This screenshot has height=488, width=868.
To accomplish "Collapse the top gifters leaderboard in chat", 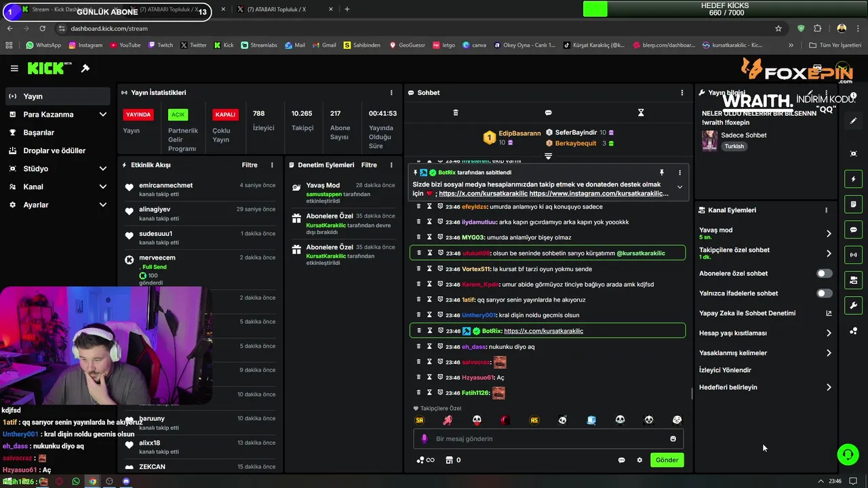I will 548,156.
